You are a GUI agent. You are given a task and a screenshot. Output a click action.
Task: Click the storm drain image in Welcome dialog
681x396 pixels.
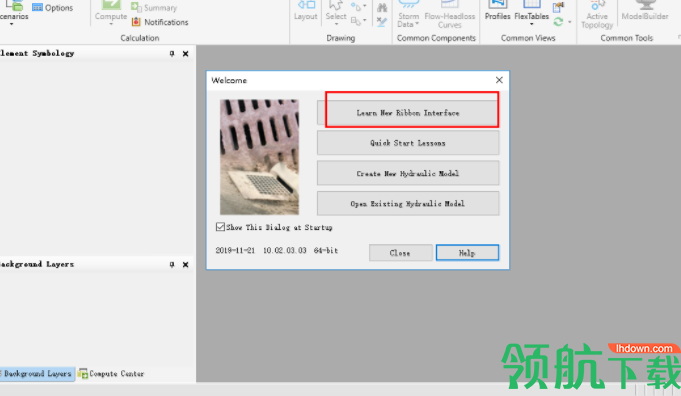tap(259, 157)
